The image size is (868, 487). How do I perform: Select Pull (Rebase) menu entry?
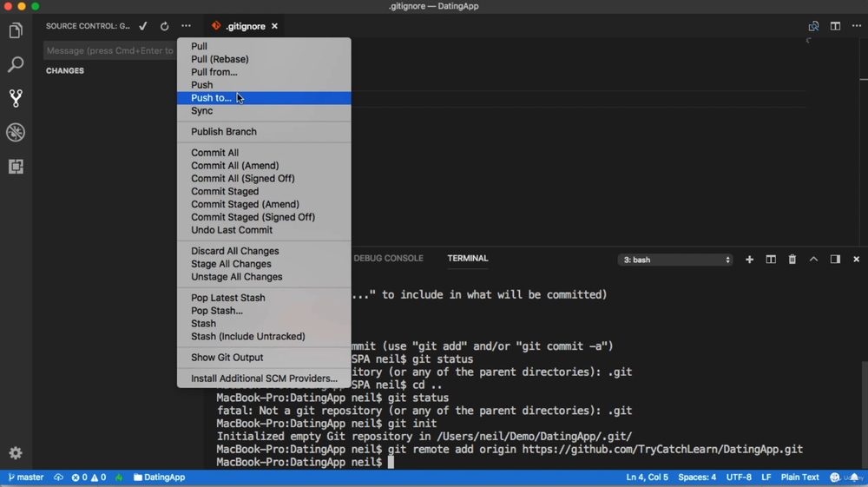coord(264,59)
